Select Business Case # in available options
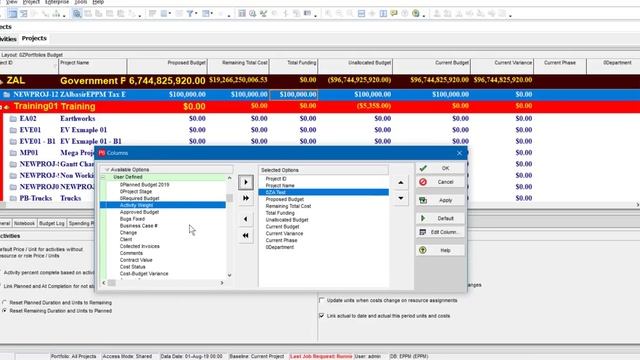640x360 pixels. point(139,226)
